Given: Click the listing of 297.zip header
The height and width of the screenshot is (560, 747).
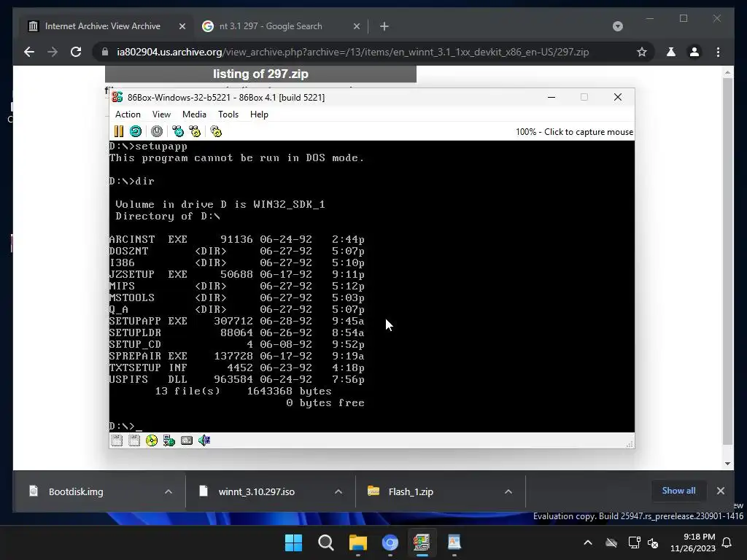Looking at the screenshot, I should tap(260, 74).
